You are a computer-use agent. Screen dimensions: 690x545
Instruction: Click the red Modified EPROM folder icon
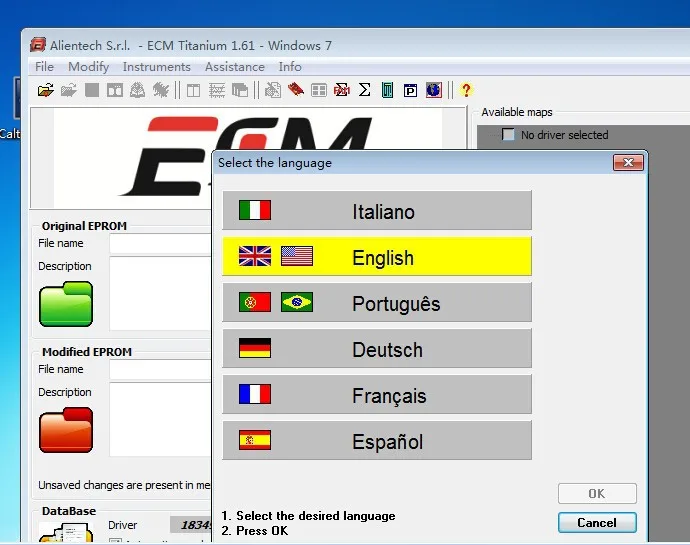66,430
